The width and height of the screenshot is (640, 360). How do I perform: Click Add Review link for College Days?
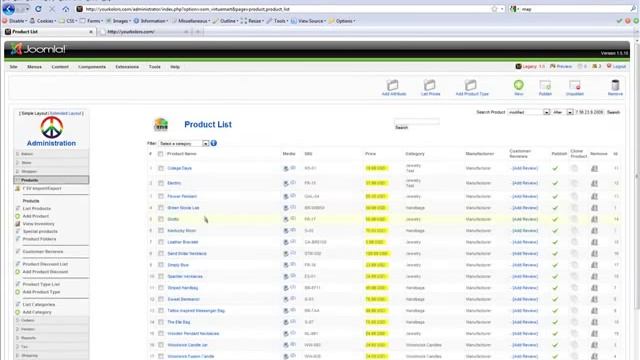525,168
